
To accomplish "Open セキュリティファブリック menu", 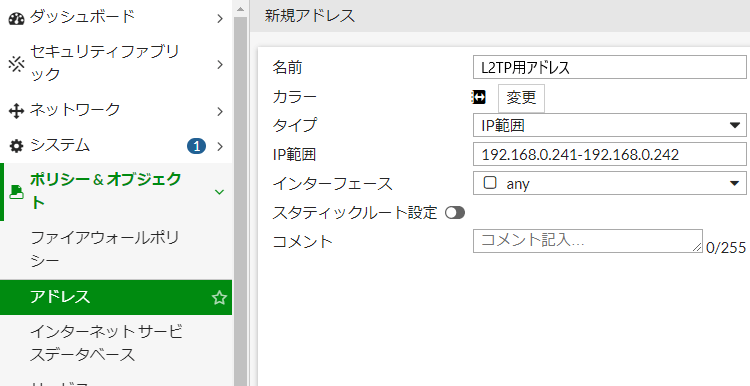I will pos(116,63).
